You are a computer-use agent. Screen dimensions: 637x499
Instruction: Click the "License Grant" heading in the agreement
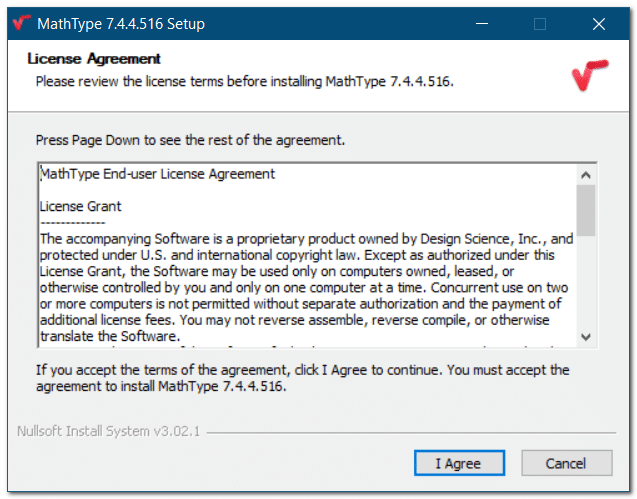[81, 206]
